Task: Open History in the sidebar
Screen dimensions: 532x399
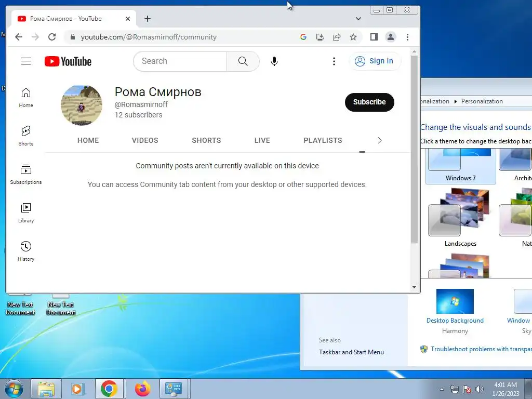Action: pos(26,251)
